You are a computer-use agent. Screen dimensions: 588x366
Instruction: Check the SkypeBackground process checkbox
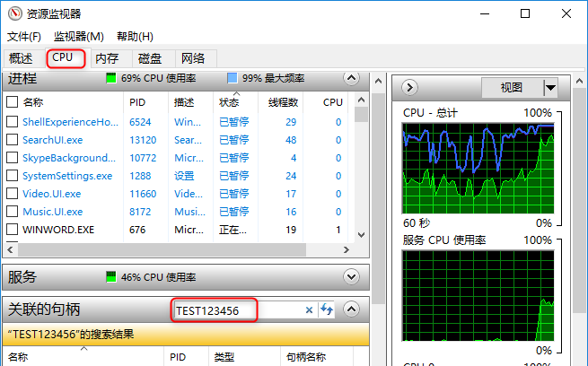(x=13, y=157)
